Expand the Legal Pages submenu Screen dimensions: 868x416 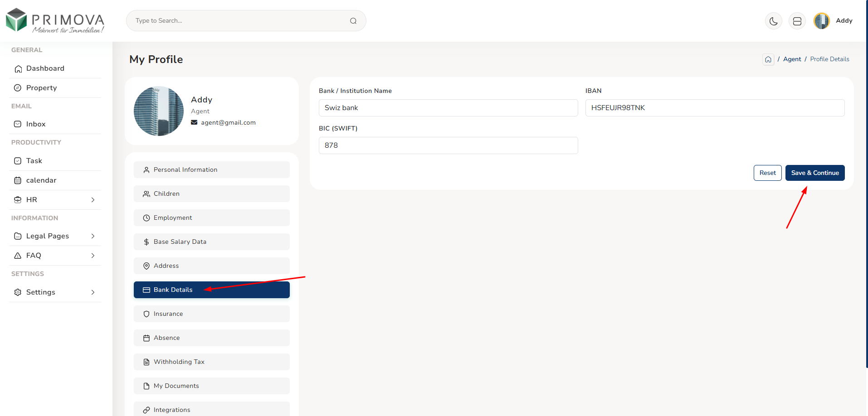93,236
